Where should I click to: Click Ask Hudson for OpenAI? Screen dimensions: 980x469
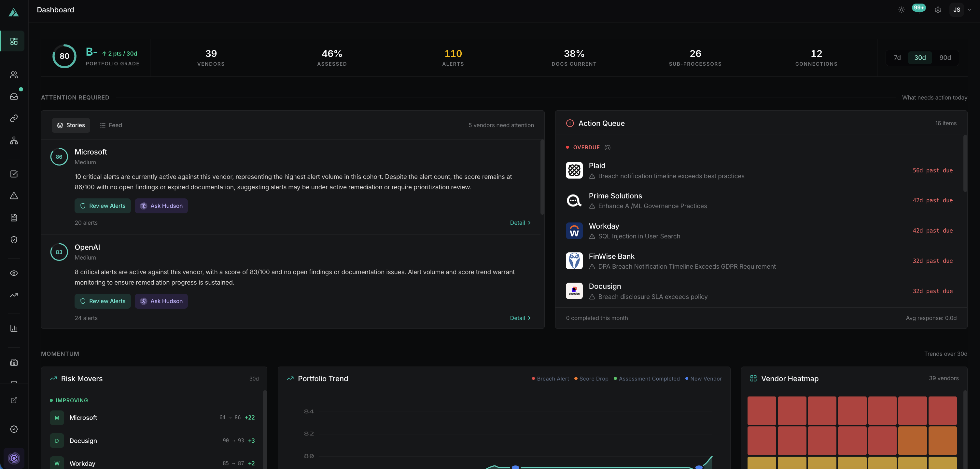coord(161,301)
